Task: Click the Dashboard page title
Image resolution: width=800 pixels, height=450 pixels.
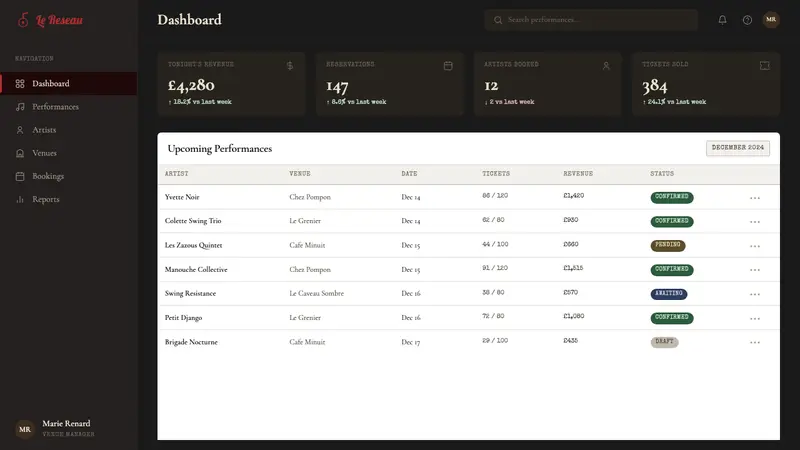Action: coord(189,20)
